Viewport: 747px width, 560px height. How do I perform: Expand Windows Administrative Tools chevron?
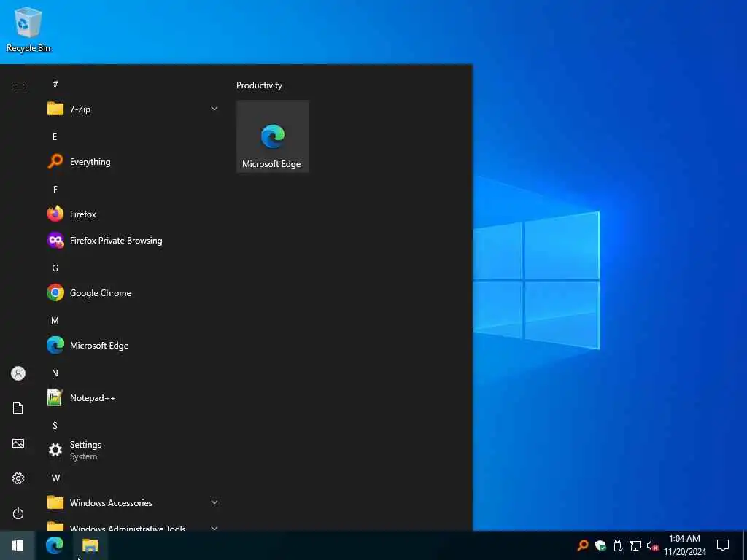coord(214,528)
